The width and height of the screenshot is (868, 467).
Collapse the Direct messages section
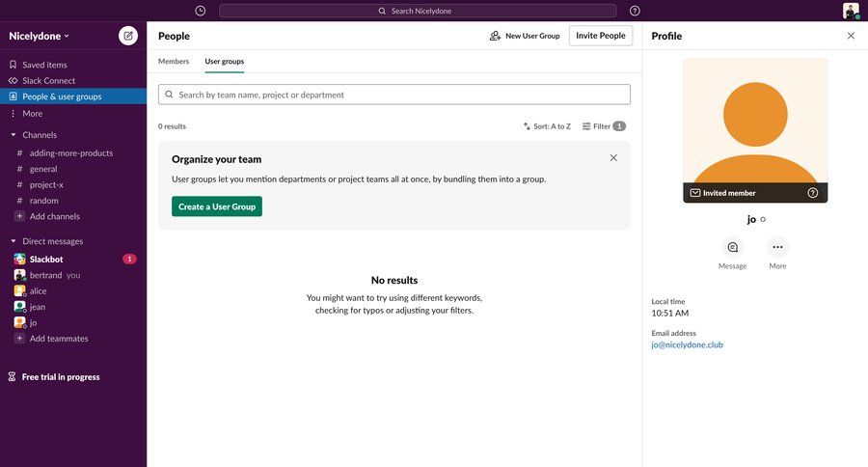click(14, 241)
